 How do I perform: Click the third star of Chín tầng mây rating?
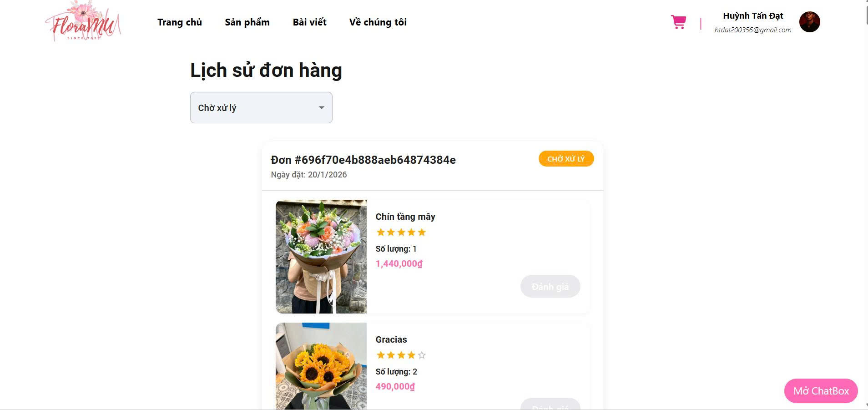(x=401, y=233)
